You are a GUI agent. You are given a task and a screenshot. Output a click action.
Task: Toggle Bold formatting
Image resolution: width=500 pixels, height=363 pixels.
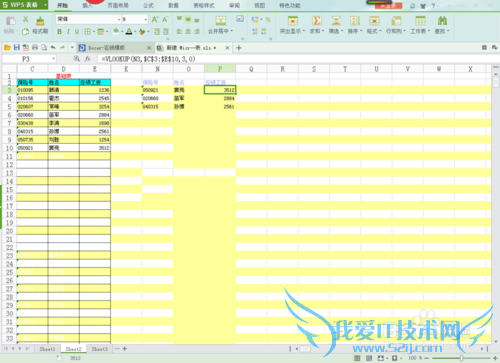tap(59, 32)
